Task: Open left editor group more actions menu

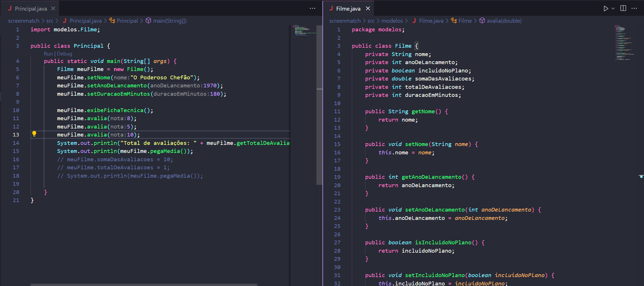Action: [312, 8]
